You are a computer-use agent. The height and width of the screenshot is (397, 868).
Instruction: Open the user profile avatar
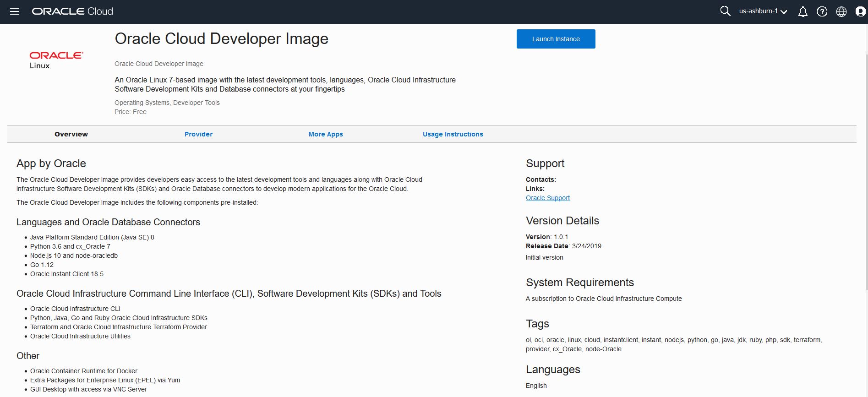tap(860, 11)
